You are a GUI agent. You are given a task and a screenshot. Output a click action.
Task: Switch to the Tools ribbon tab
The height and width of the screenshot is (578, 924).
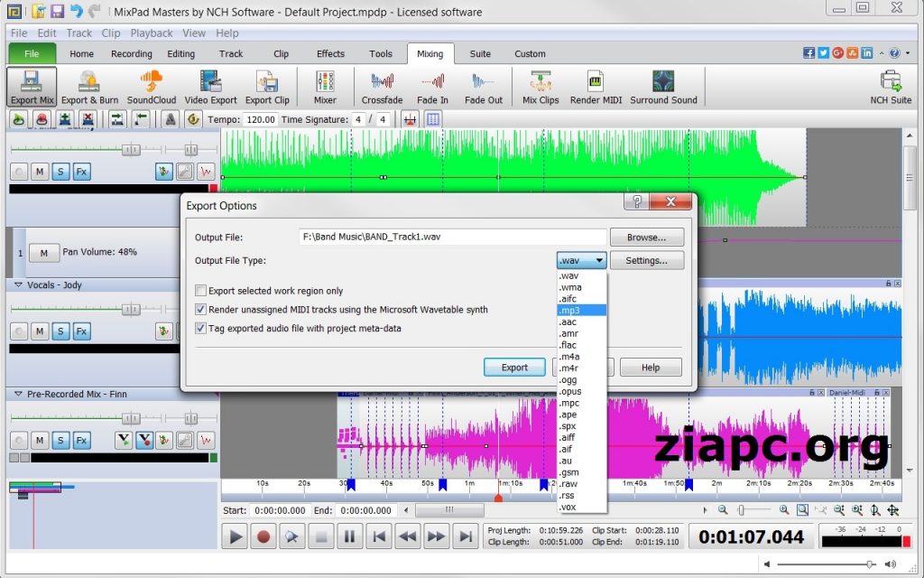(381, 53)
